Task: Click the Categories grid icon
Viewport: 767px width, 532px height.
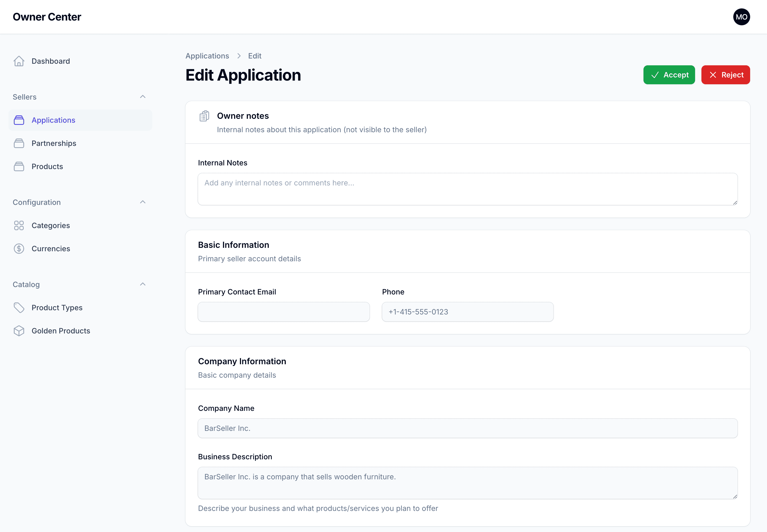Action: coord(19,225)
